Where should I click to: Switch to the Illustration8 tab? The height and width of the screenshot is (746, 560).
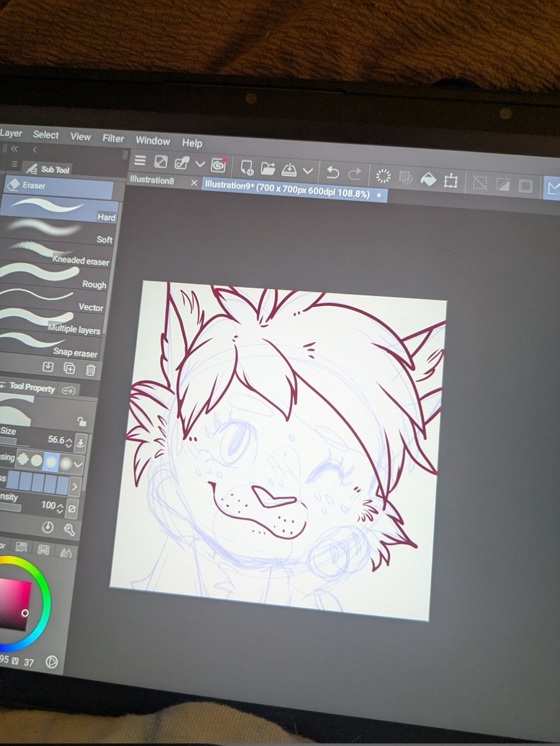click(152, 181)
